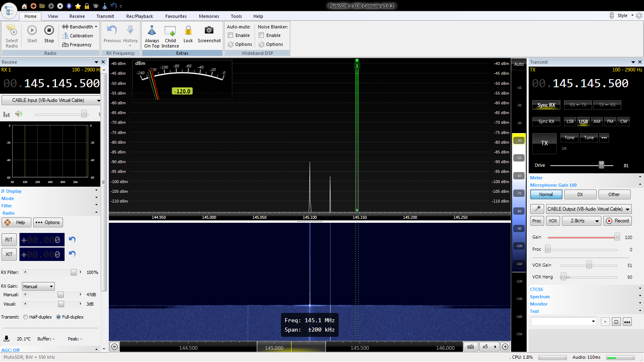Viewport: 644px width, 362px height.
Task: Open CABLE Input audio device dropdown
Action: (x=51, y=100)
